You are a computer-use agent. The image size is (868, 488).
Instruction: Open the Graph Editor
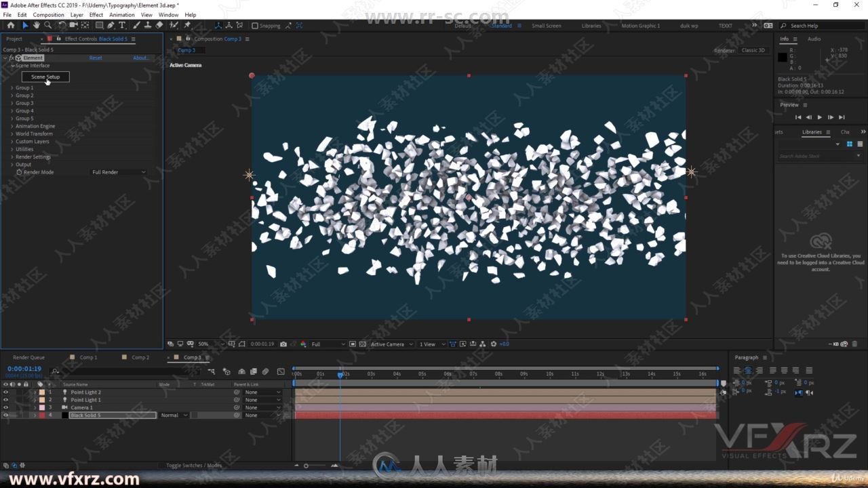pos(281,371)
